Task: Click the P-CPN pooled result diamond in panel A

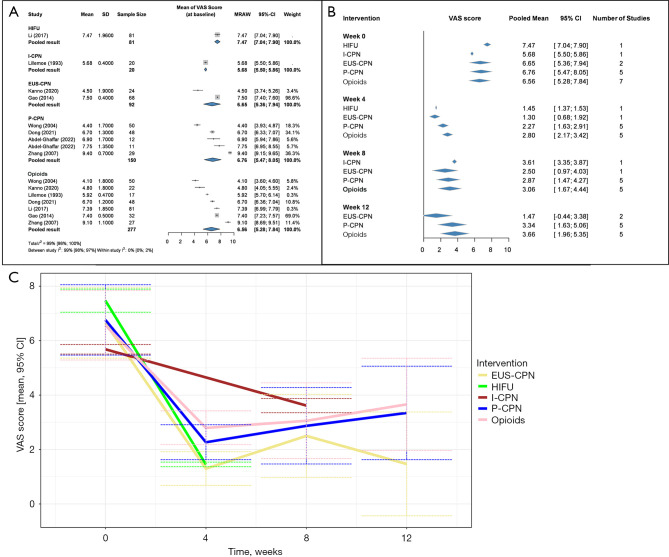Action: (x=213, y=160)
